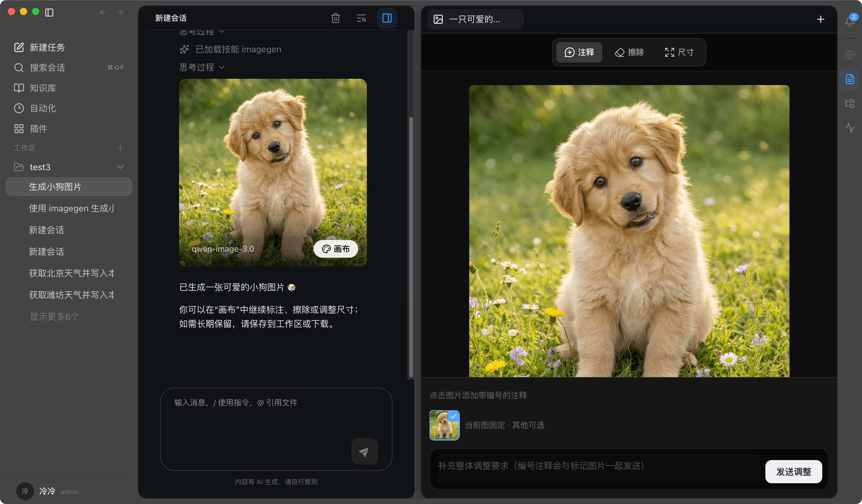The width and height of the screenshot is (862, 504).
Task: Send message with paper plane button
Action: click(364, 451)
